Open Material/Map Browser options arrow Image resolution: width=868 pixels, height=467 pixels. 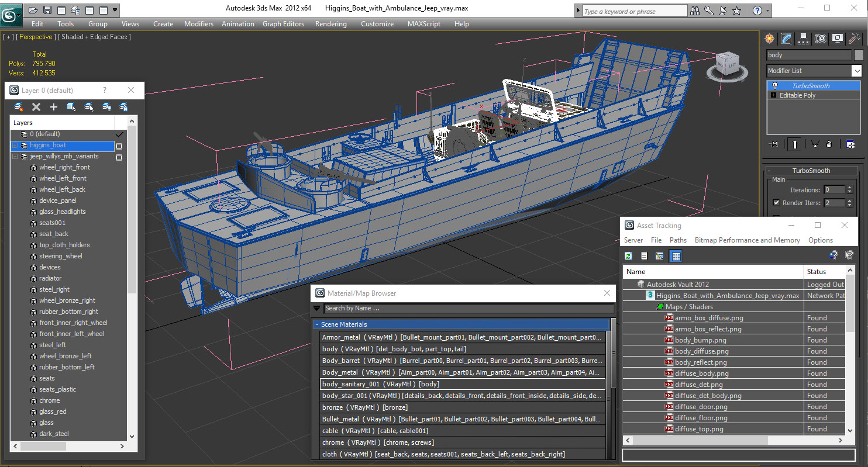(x=317, y=308)
